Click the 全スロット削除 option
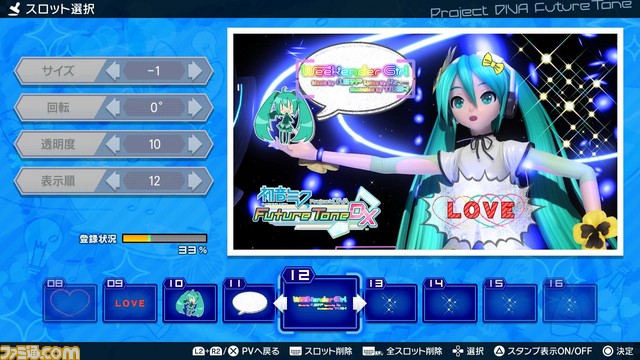 pos(402,351)
